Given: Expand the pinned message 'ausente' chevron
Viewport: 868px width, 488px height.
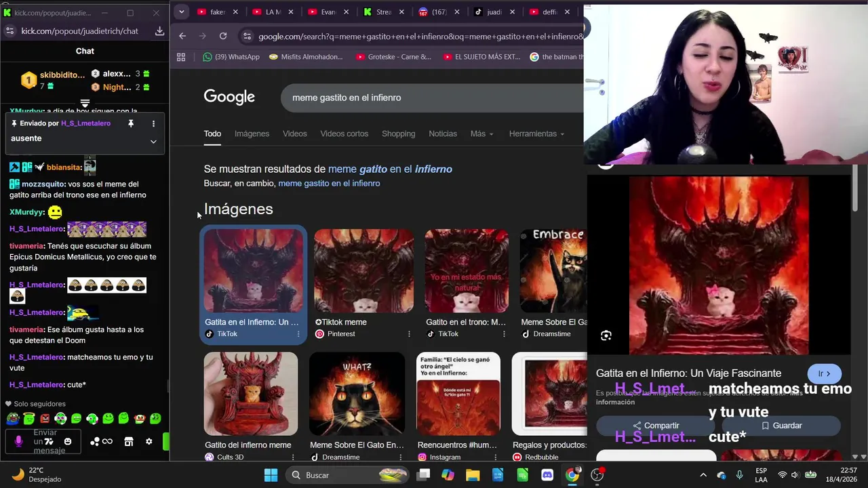Looking at the screenshot, I should 153,142.
